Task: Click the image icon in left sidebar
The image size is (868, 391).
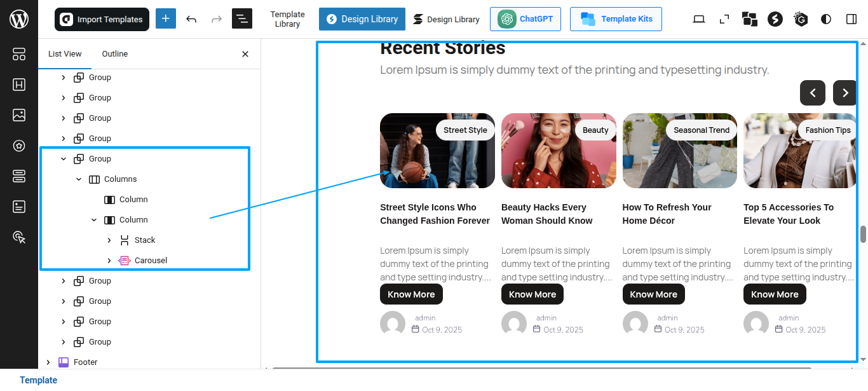Action: (x=19, y=115)
